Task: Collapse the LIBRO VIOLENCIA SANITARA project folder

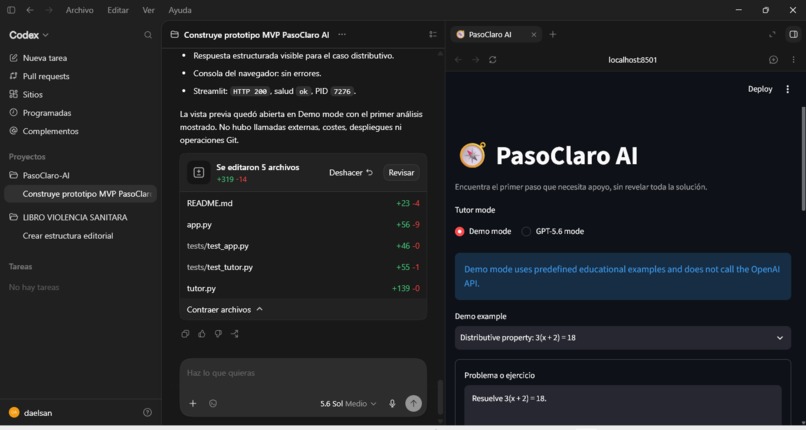Action: pos(68,217)
